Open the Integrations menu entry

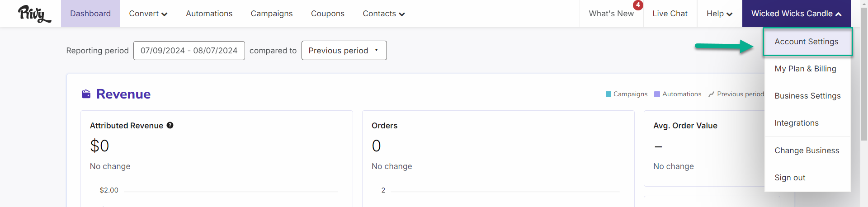tap(797, 123)
